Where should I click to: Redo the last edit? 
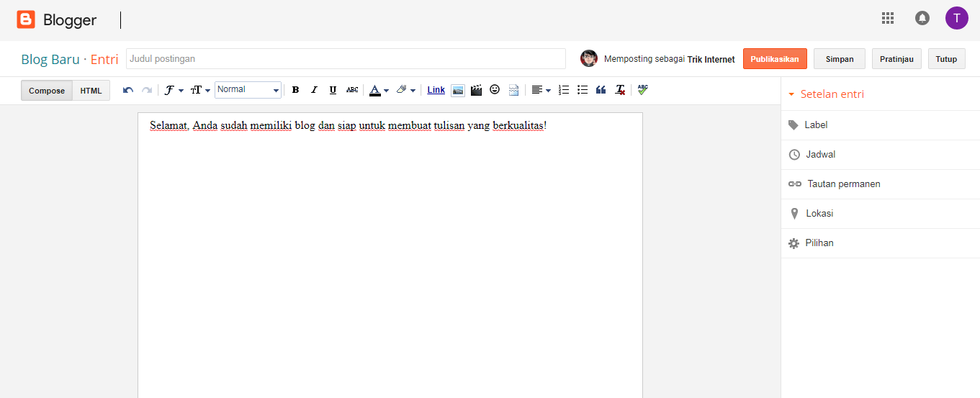click(147, 90)
